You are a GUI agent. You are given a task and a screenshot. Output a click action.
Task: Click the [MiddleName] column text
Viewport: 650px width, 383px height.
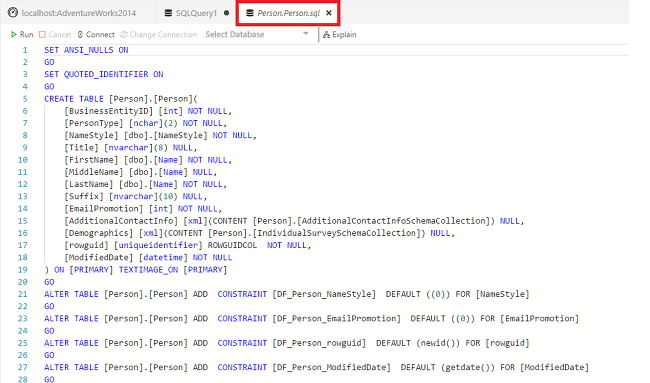(x=93, y=172)
